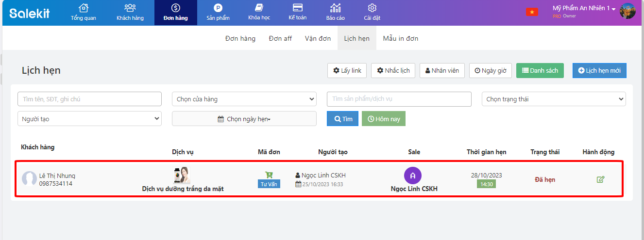Open the Báo cáo chart icon
Viewport: 644px width, 240px height.
(x=335, y=8)
